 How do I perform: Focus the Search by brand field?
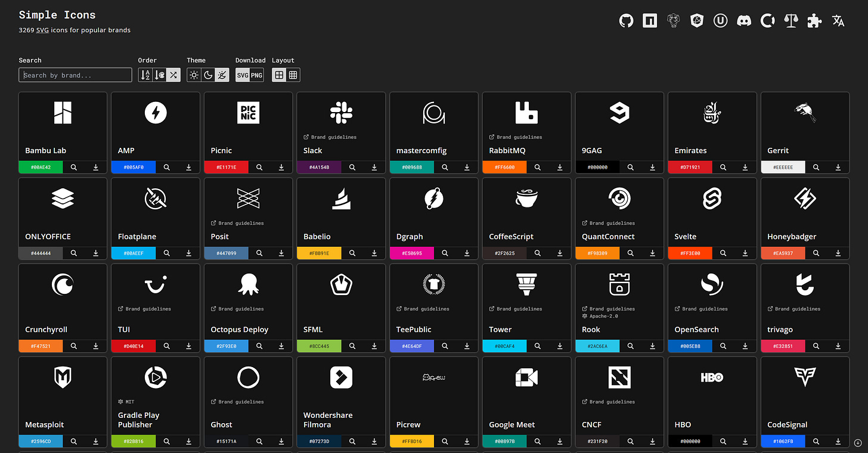(x=75, y=75)
